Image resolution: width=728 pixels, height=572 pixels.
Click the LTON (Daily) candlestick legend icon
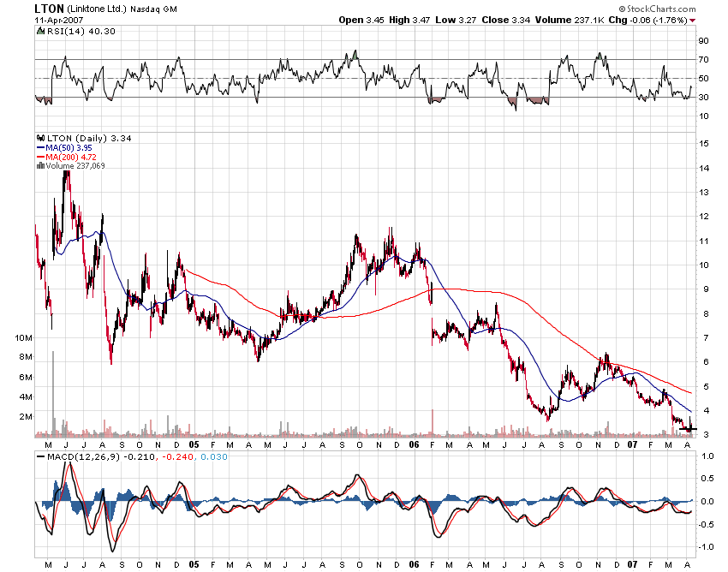coord(41,138)
